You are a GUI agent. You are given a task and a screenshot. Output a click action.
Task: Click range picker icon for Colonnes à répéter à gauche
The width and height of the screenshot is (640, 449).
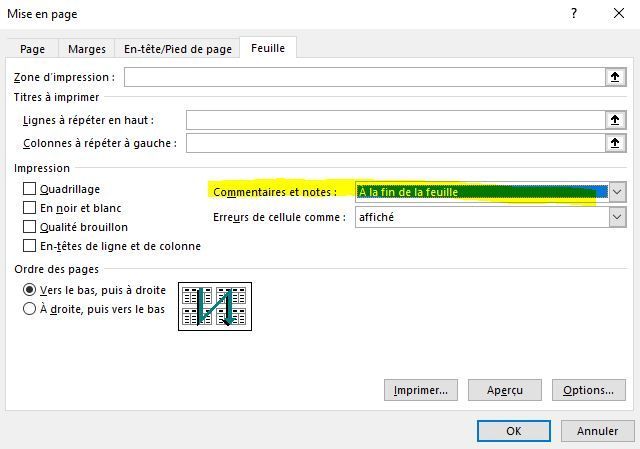[615, 143]
